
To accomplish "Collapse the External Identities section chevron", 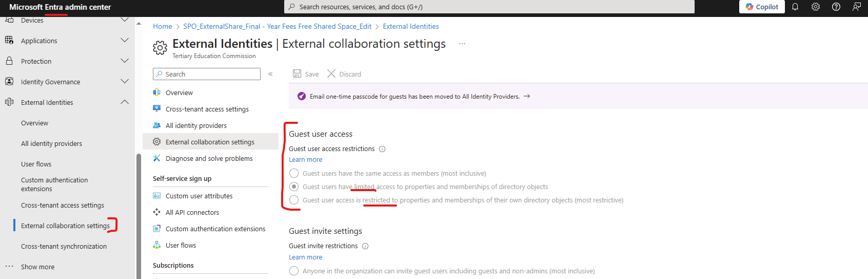I will [x=125, y=102].
